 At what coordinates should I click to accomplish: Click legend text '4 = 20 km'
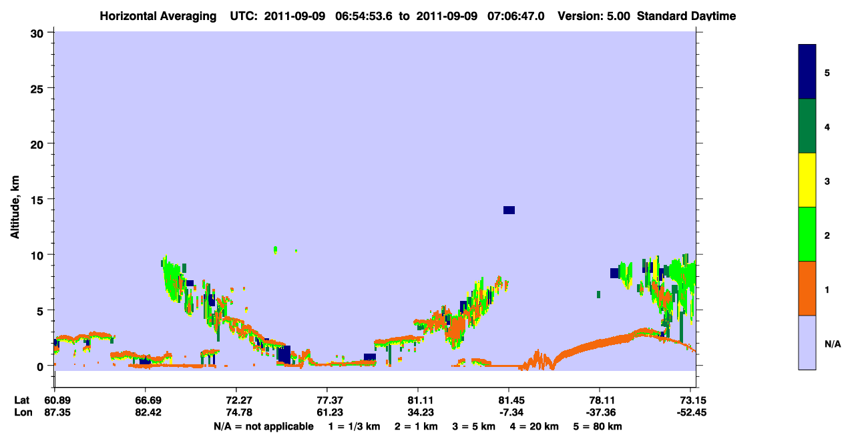point(535,426)
